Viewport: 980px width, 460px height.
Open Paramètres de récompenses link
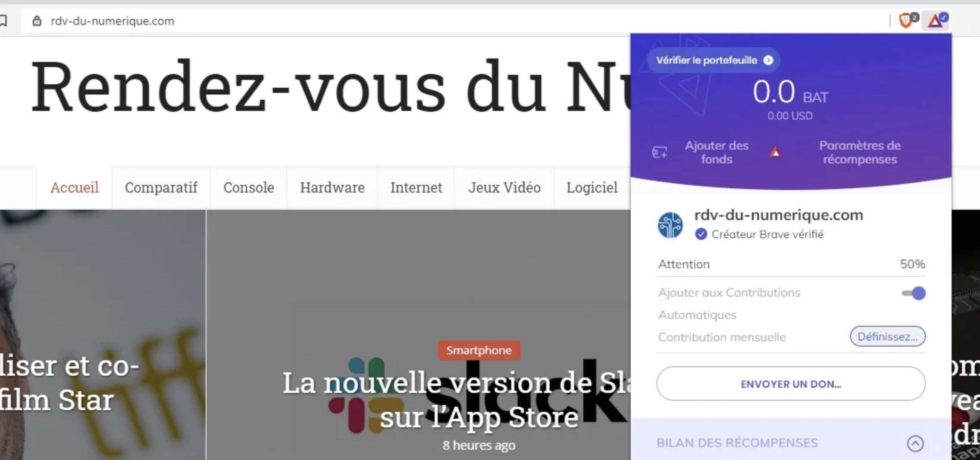(860, 152)
